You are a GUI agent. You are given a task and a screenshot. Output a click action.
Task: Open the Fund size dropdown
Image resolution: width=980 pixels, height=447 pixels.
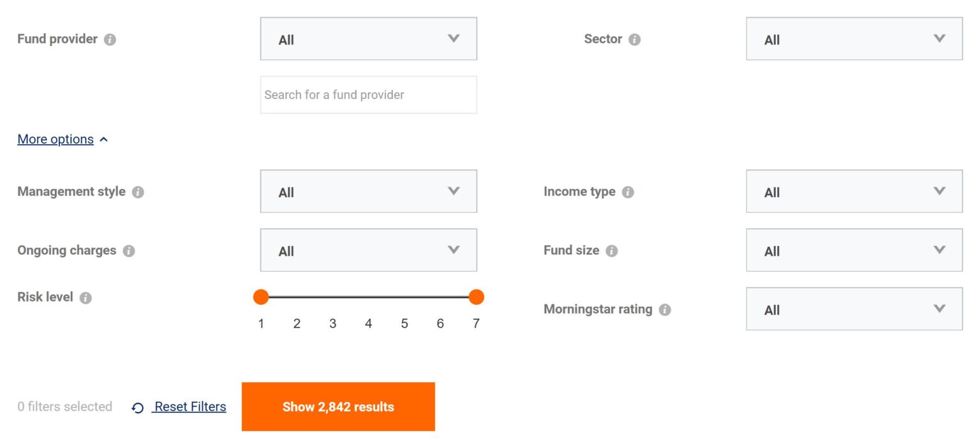854,250
